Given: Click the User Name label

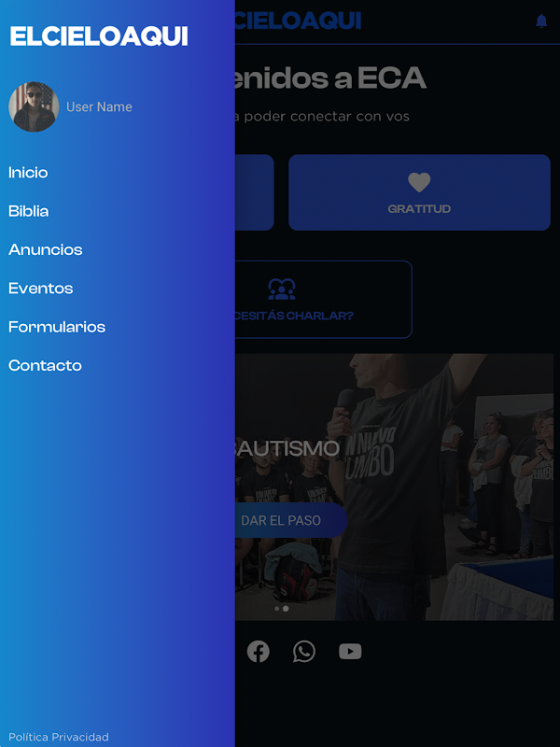Looking at the screenshot, I should click(x=99, y=106).
